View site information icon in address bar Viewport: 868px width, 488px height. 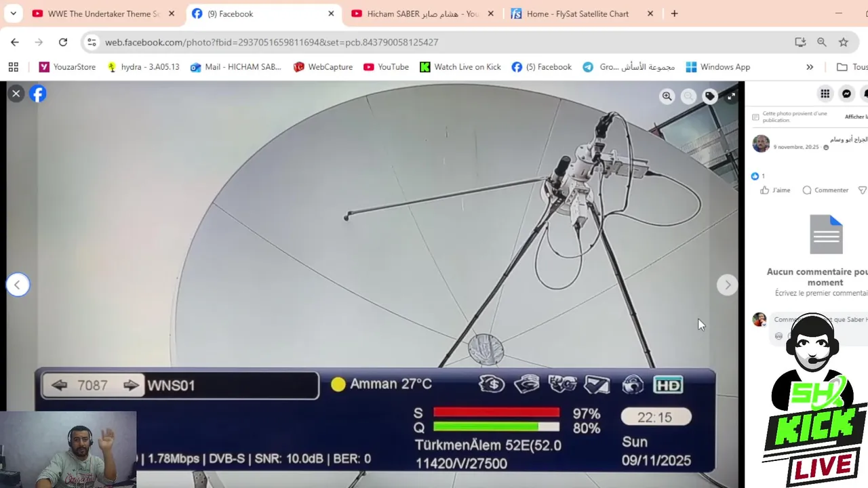click(92, 42)
